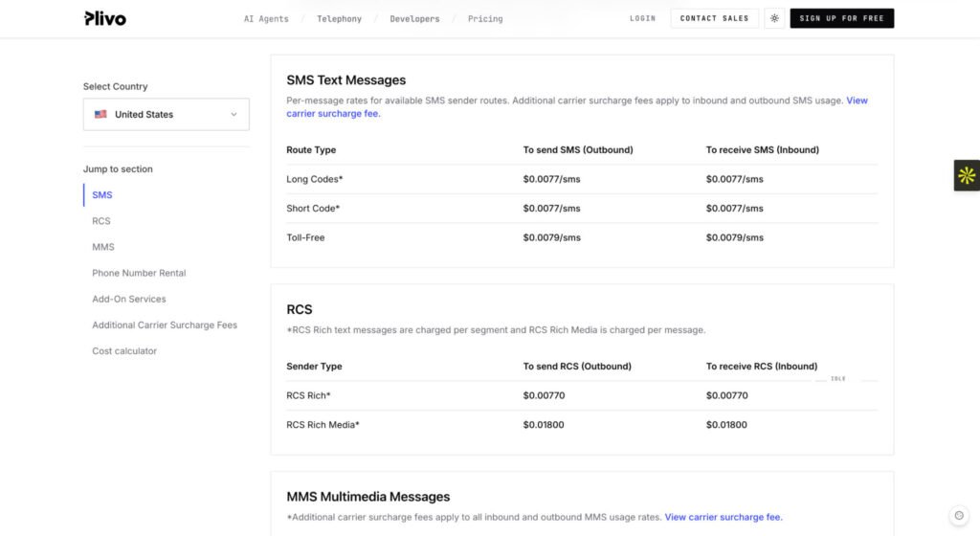
Task: Jump to Cost calculator section
Action: 124,351
